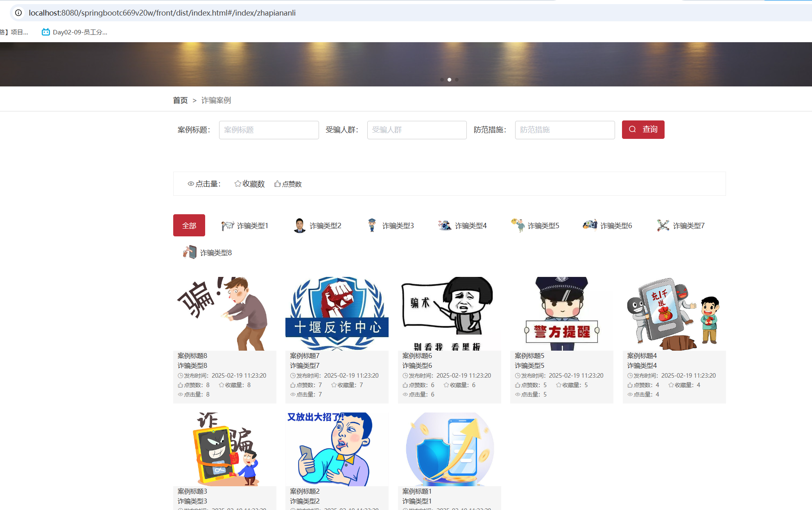Choose the 诈骗类型4 category icon
812x510 pixels.
(x=445, y=225)
